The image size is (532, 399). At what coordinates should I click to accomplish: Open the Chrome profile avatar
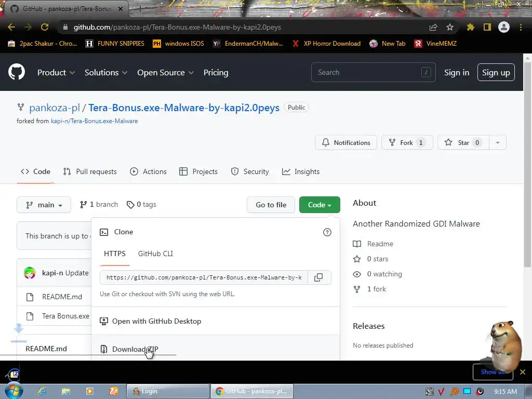point(504,27)
